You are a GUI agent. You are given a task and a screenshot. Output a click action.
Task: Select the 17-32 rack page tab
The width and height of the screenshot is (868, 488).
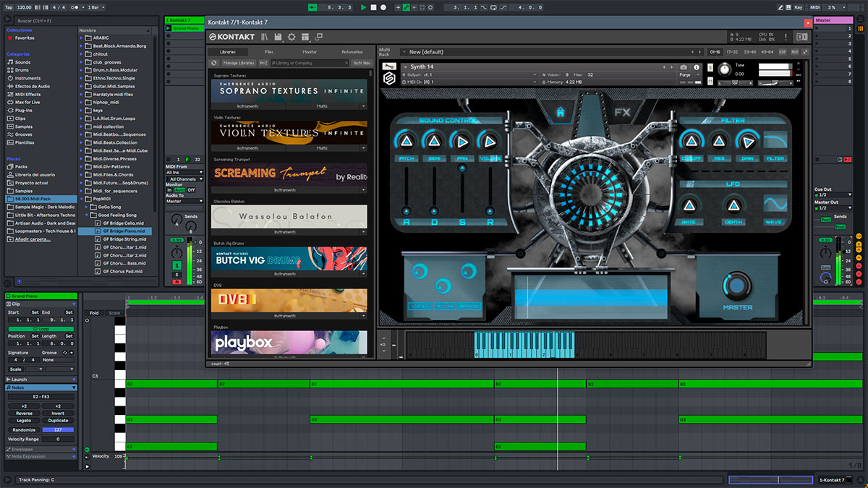(x=731, y=52)
